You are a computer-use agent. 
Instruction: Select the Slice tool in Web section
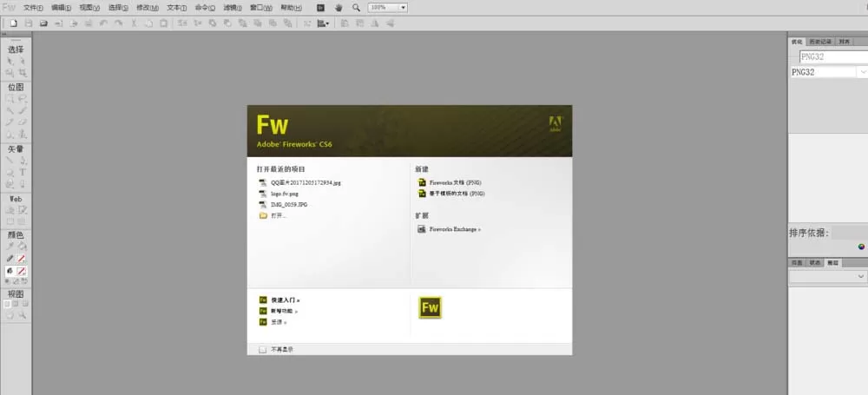coord(23,210)
